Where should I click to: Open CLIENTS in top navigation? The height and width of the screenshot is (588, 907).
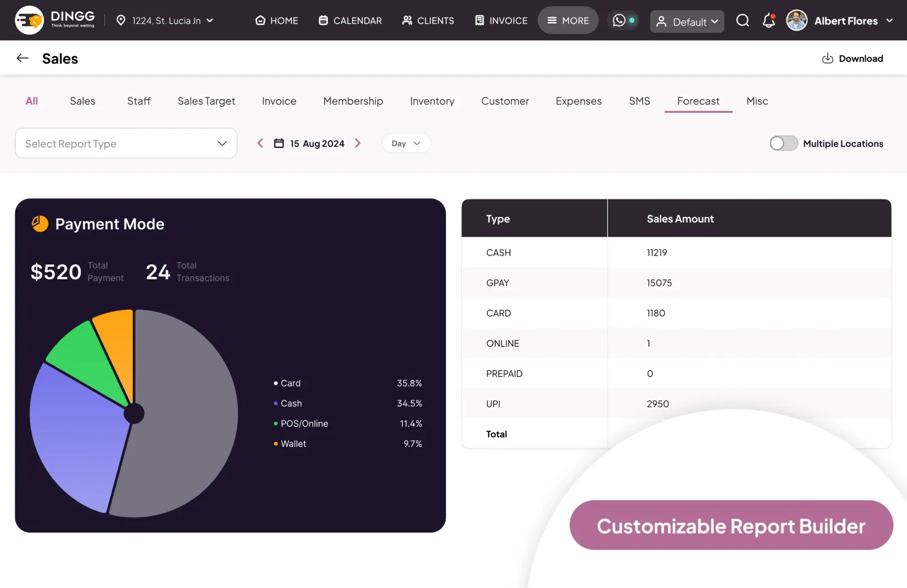[428, 20]
